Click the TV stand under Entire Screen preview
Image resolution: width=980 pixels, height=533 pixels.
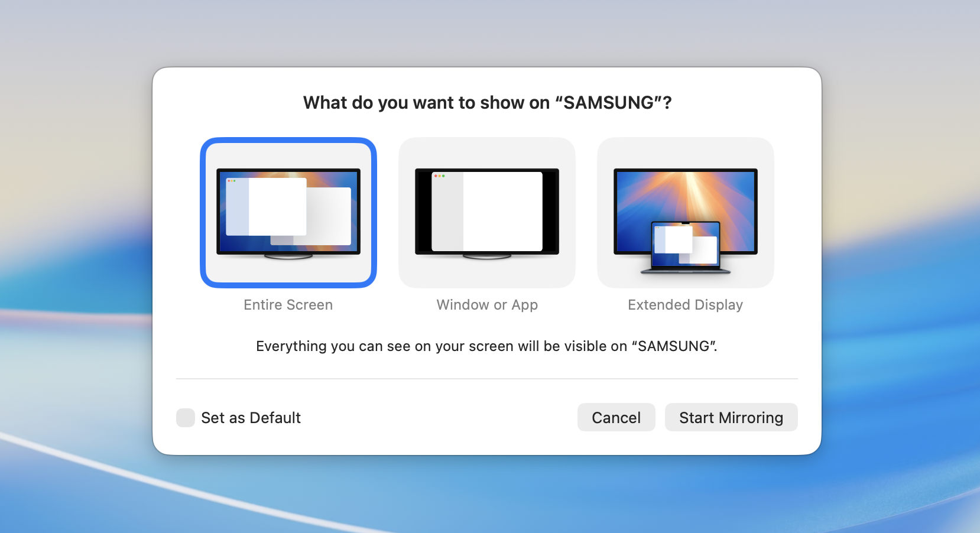[x=288, y=256]
